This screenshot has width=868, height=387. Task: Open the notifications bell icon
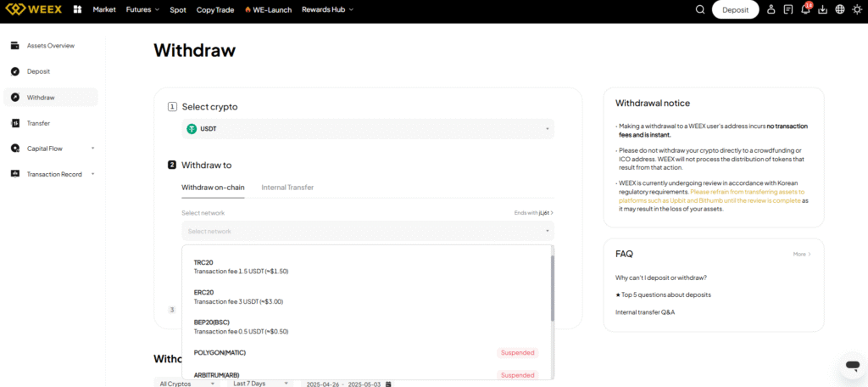(x=805, y=9)
